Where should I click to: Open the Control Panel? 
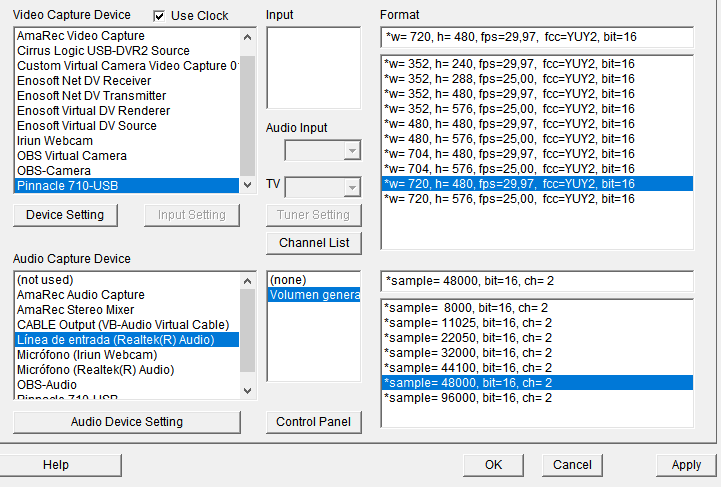pos(314,422)
